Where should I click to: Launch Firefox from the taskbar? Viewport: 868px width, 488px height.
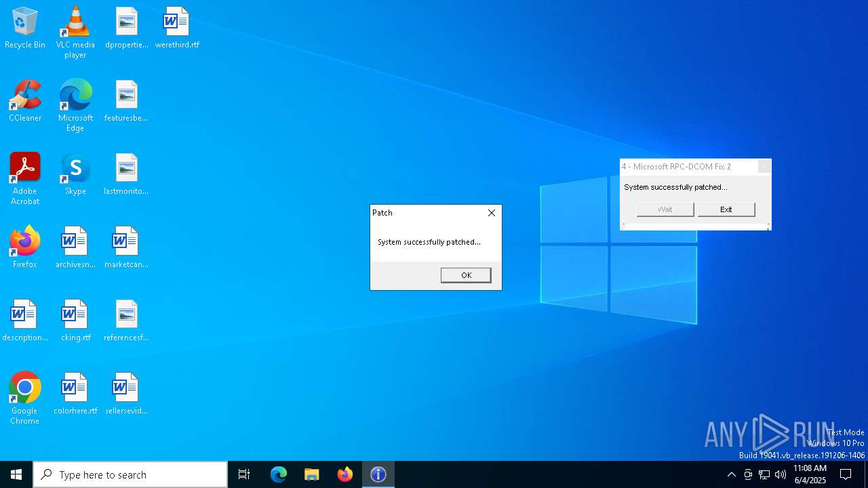click(345, 474)
